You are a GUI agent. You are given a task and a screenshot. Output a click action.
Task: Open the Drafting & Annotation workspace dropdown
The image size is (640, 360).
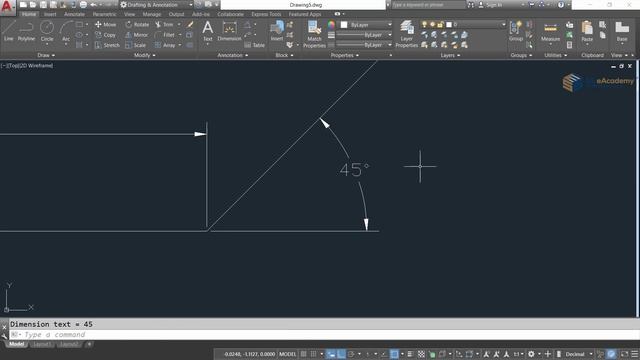pos(156,5)
